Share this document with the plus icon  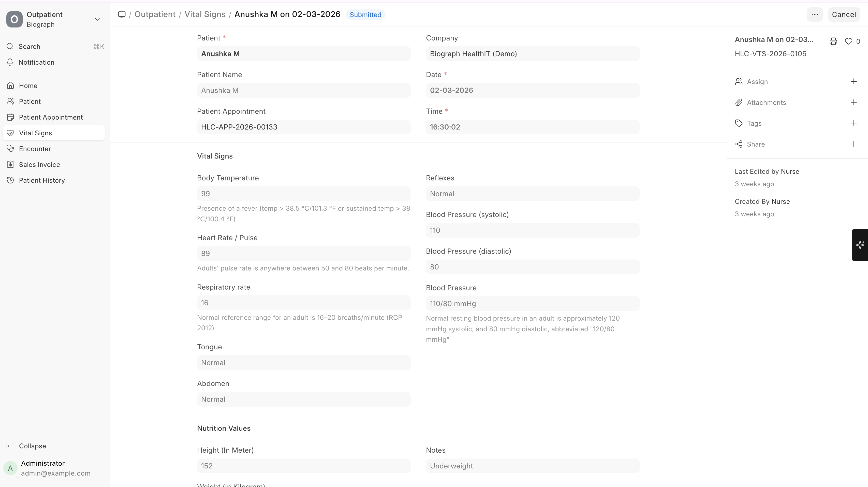[853, 144]
